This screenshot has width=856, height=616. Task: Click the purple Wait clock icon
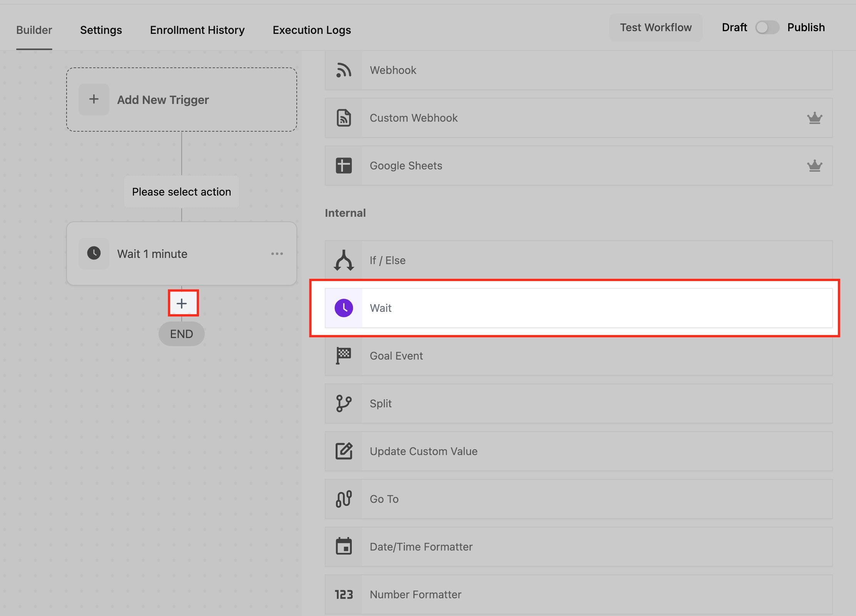click(344, 308)
